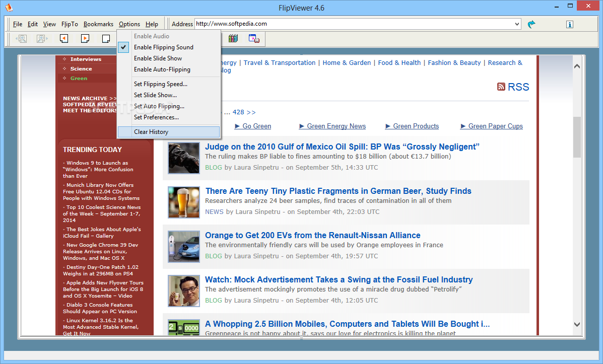Expand the Address dropdown arrow
Screen dimensions: 603x364
[x=517, y=24]
